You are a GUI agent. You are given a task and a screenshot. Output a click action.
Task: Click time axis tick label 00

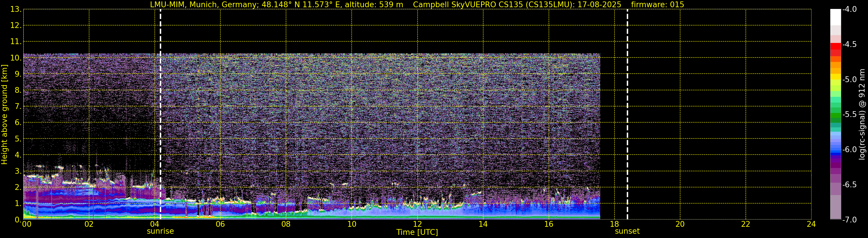click(x=27, y=224)
